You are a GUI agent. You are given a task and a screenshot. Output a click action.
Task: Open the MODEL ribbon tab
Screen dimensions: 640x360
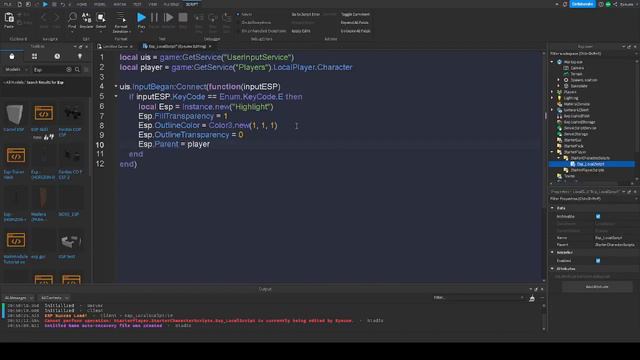pos(100,4)
